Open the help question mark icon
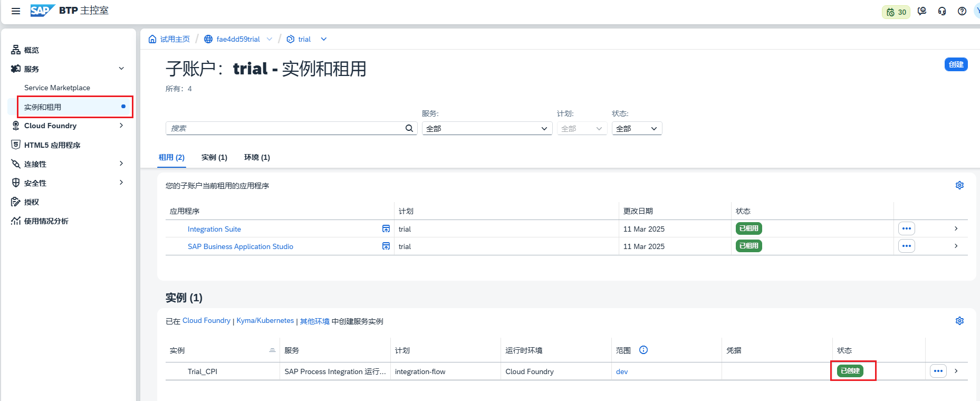980x401 pixels. click(x=962, y=11)
